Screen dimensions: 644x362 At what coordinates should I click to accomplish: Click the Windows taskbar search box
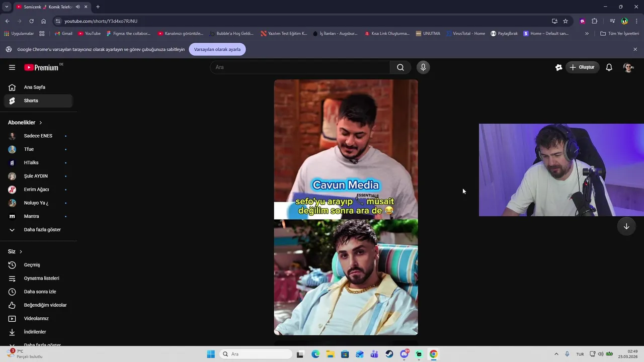pyautogui.click(x=256, y=354)
